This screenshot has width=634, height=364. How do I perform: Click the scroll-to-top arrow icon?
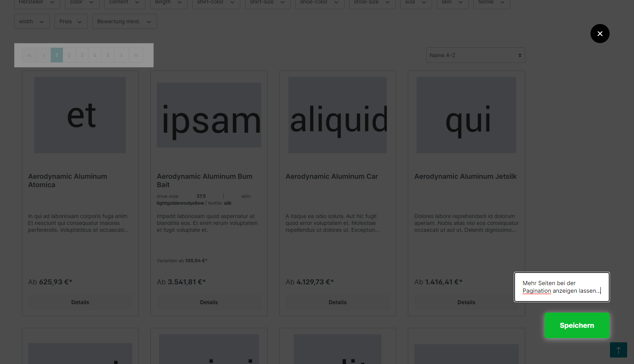pyautogui.click(x=618, y=350)
